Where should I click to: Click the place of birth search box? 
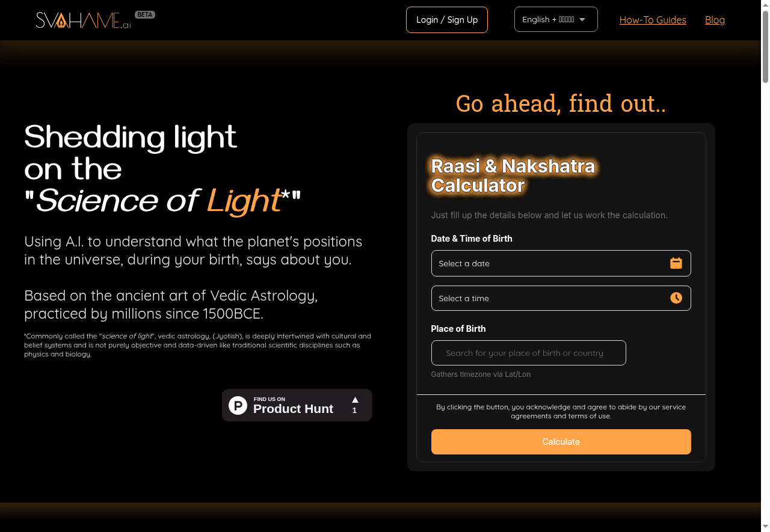[528, 353]
